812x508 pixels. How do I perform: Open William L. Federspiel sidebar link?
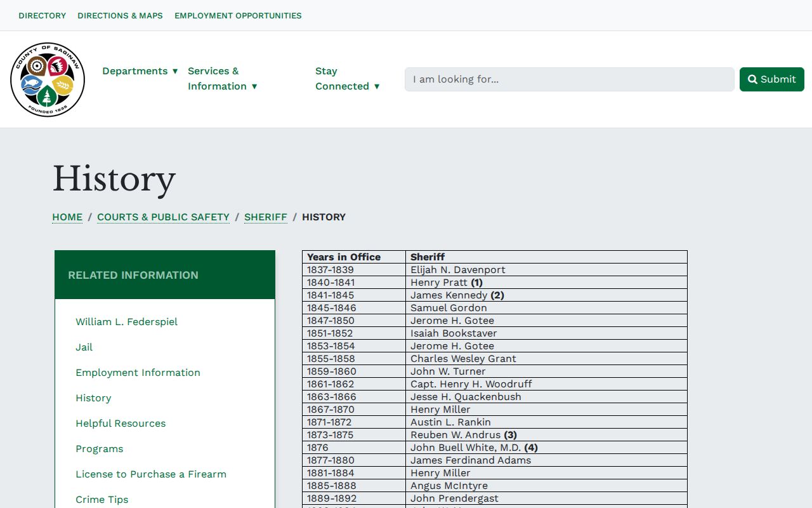pyautogui.click(x=127, y=322)
